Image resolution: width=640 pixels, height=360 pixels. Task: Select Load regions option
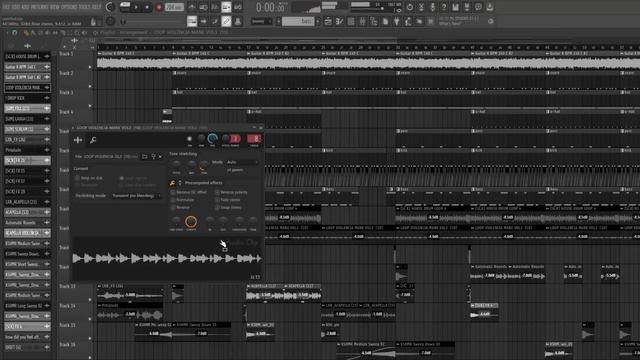click(122, 178)
